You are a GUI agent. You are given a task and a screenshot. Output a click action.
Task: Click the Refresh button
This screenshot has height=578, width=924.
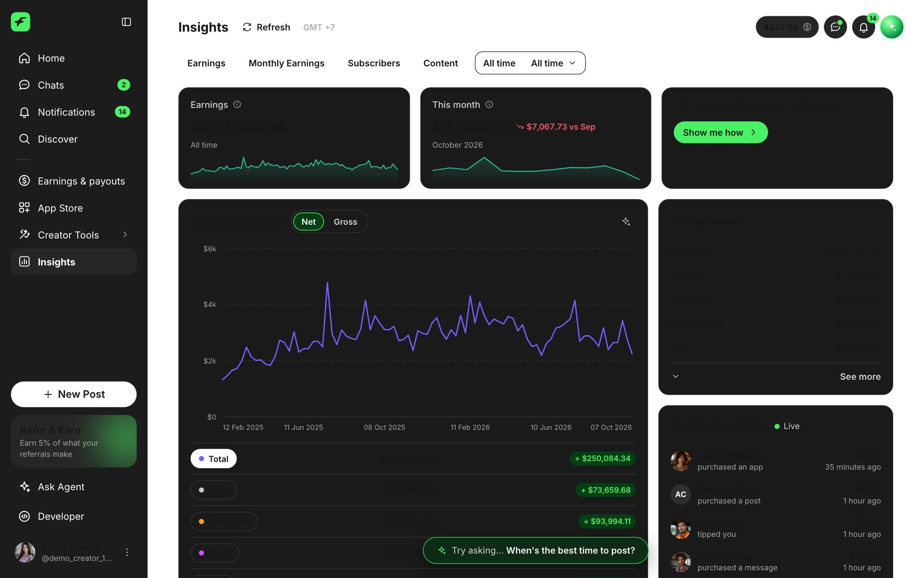(266, 27)
